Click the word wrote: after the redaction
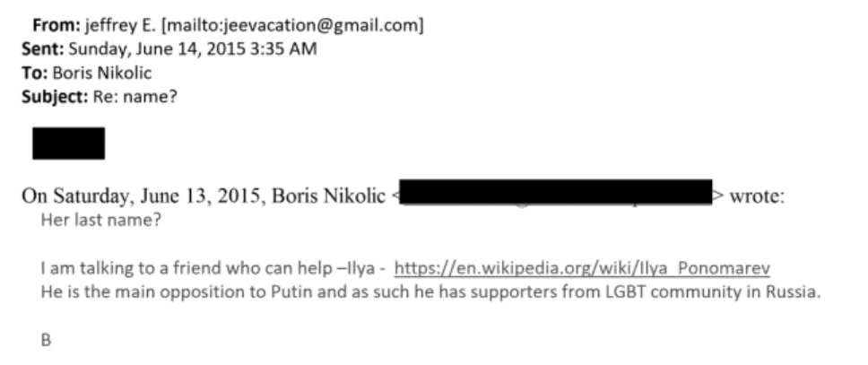The image size is (868, 365). 758,196
